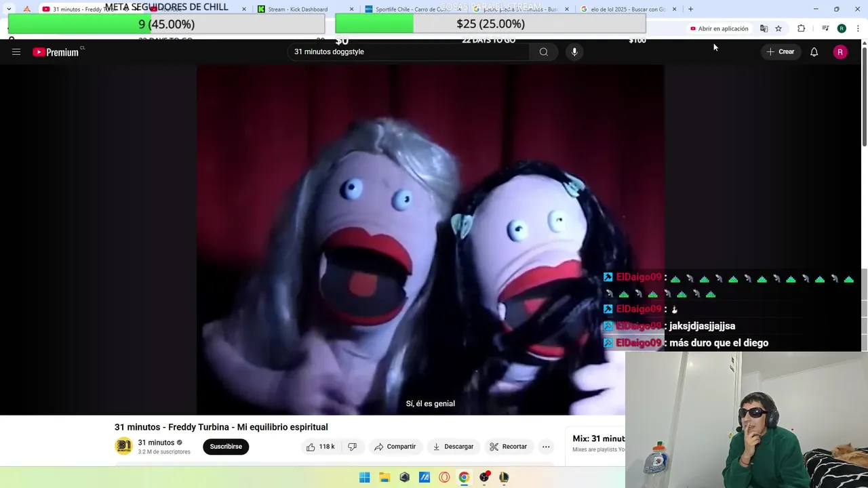The image size is (868, 488).
Task: Translate this page icon
Action: [x=764, y=28]
